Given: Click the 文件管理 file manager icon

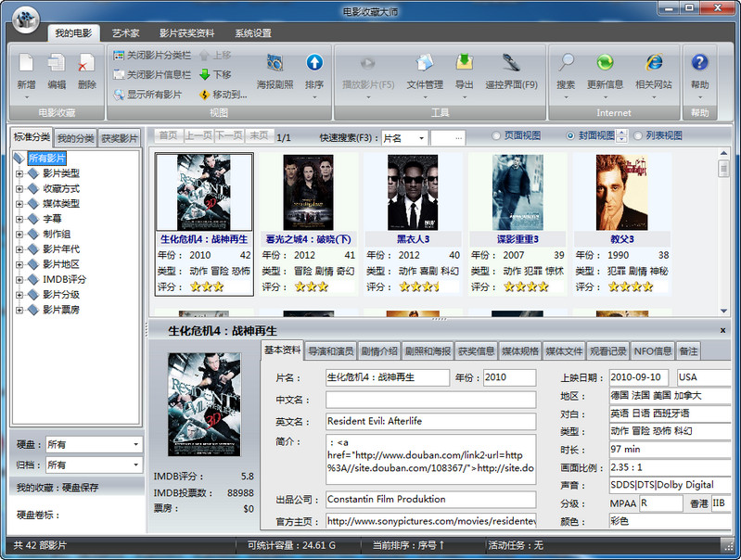Looking at the screenshot, I should (x=425, y=63).
